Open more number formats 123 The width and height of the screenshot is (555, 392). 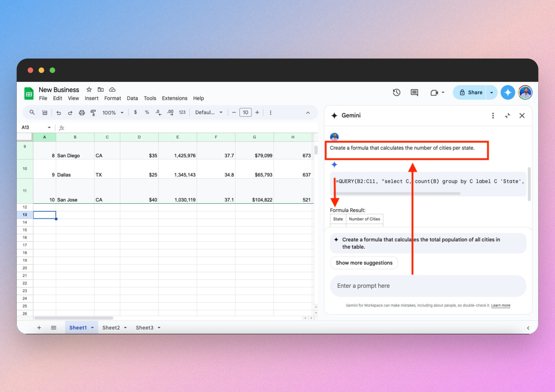coord(182,112)
